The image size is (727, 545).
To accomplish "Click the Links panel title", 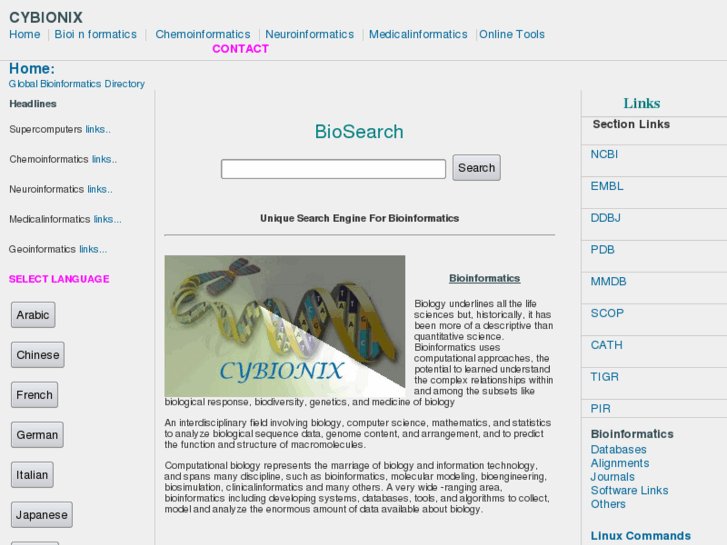I will [x=642, y=103].
